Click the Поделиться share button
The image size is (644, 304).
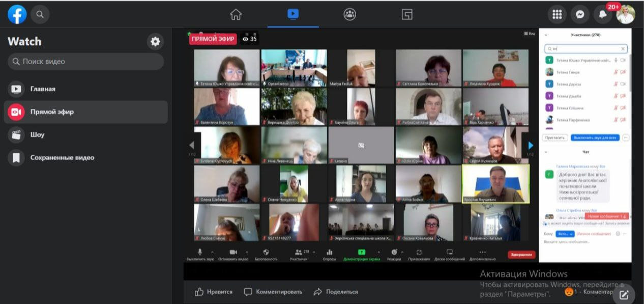(336, 292)
